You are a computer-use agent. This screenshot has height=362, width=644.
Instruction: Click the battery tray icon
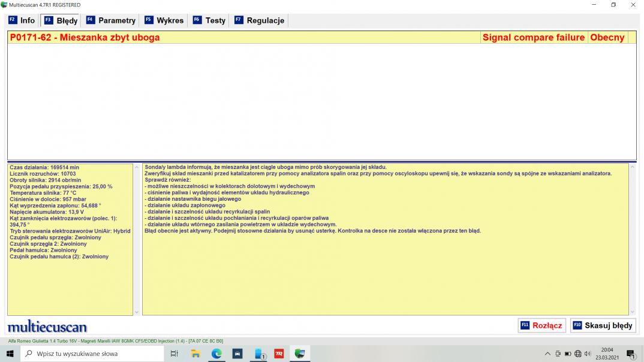(x=568, y=354)
